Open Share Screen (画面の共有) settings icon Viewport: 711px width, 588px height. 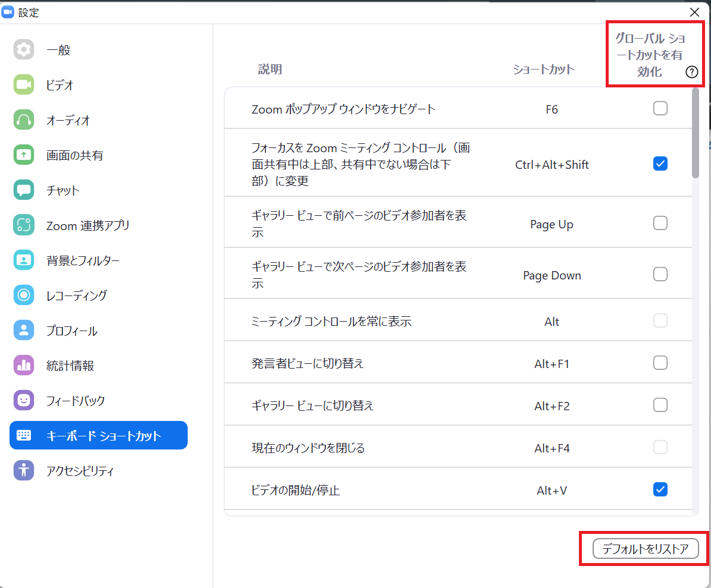coord(24,155)
